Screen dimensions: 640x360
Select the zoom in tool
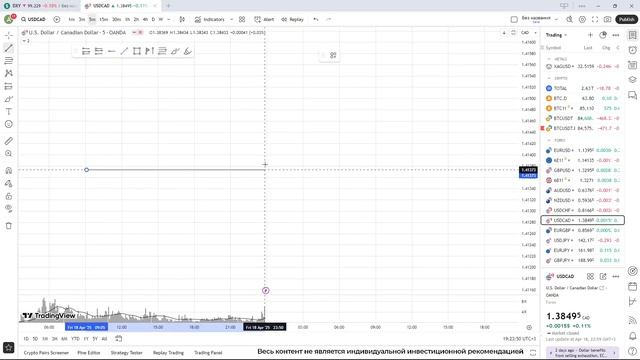coord(9,153)
